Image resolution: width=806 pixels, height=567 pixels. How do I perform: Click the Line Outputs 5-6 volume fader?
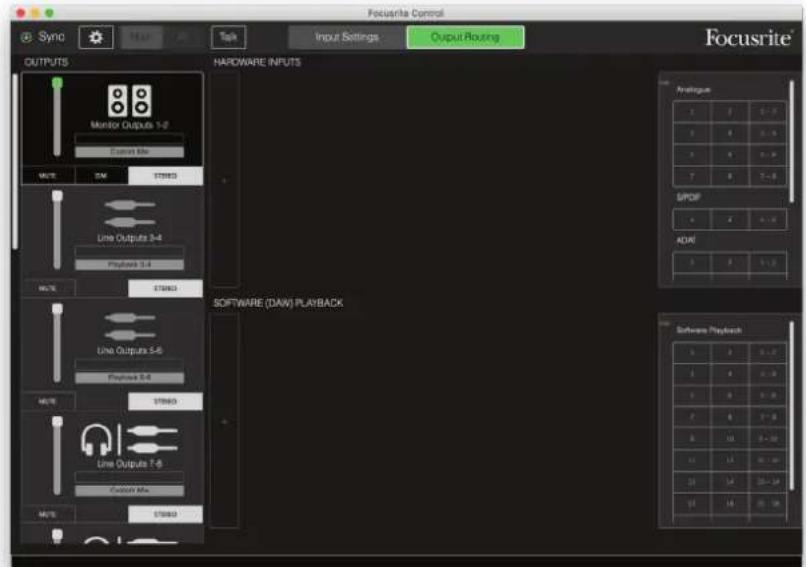[x=57, y=343]
